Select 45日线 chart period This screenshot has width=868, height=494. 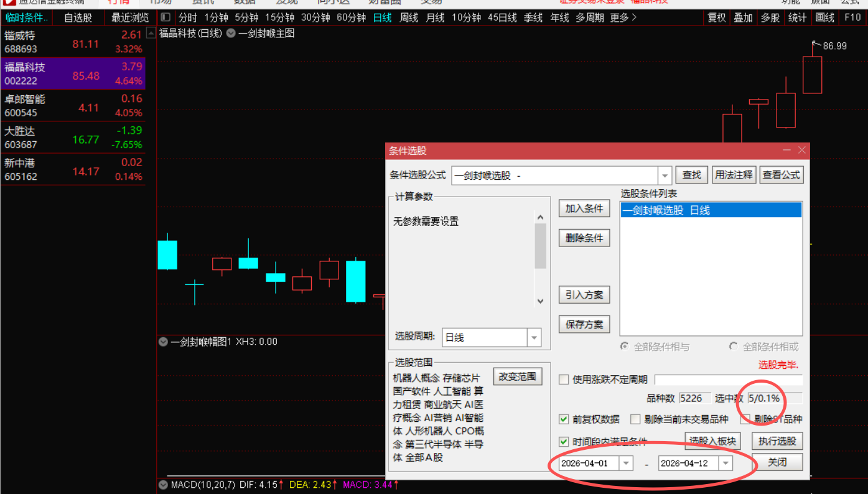tap(502, 18)
